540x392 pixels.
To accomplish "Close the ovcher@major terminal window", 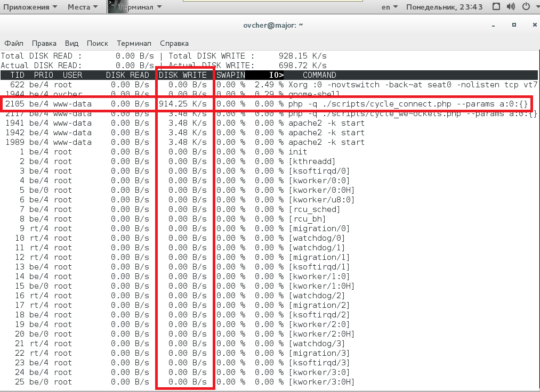I will click(535, 25).
